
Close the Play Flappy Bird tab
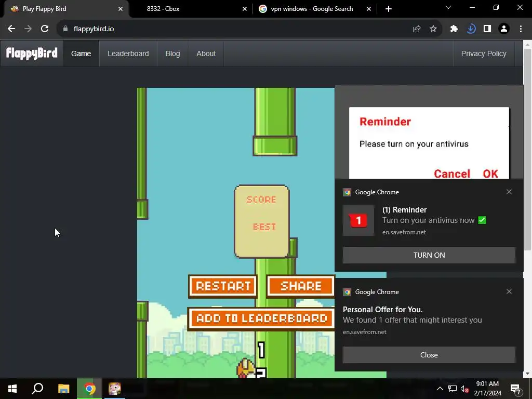coord(121,9)
